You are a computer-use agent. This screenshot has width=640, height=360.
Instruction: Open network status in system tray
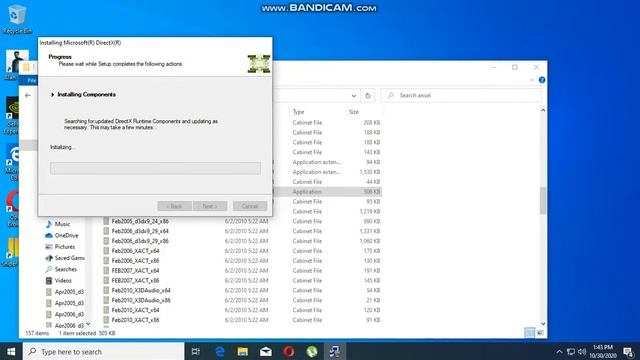[x=571, y=351]
